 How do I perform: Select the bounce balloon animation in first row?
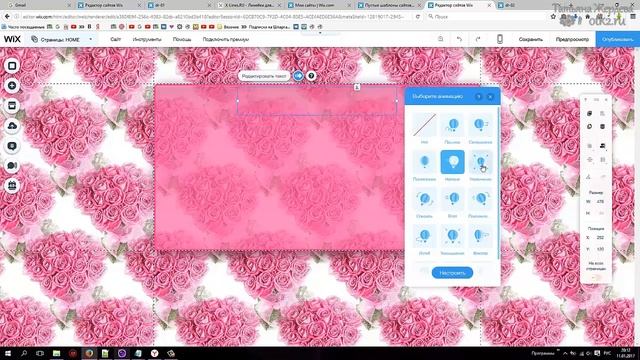(x=452, y=125)
